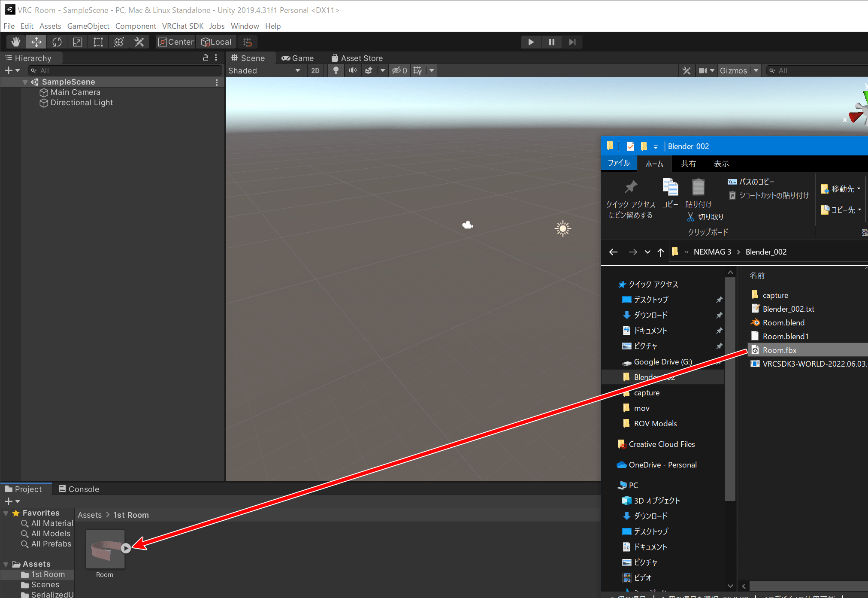Image resolution: width=868 pixels, height=598 pixels.
Task: Toggle scene lighting bulb icon
Action: pos(336,70)
